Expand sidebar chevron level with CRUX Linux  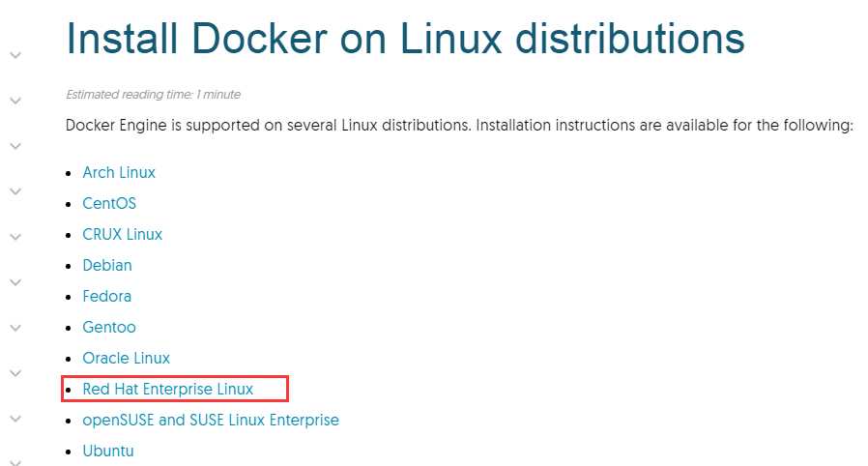(x=15, y=237)
